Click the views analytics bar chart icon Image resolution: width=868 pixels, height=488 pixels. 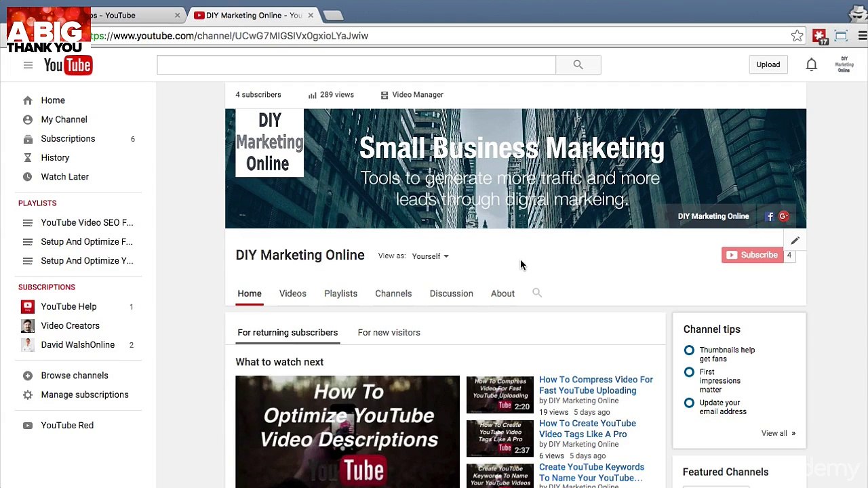[x=312, y=96]
